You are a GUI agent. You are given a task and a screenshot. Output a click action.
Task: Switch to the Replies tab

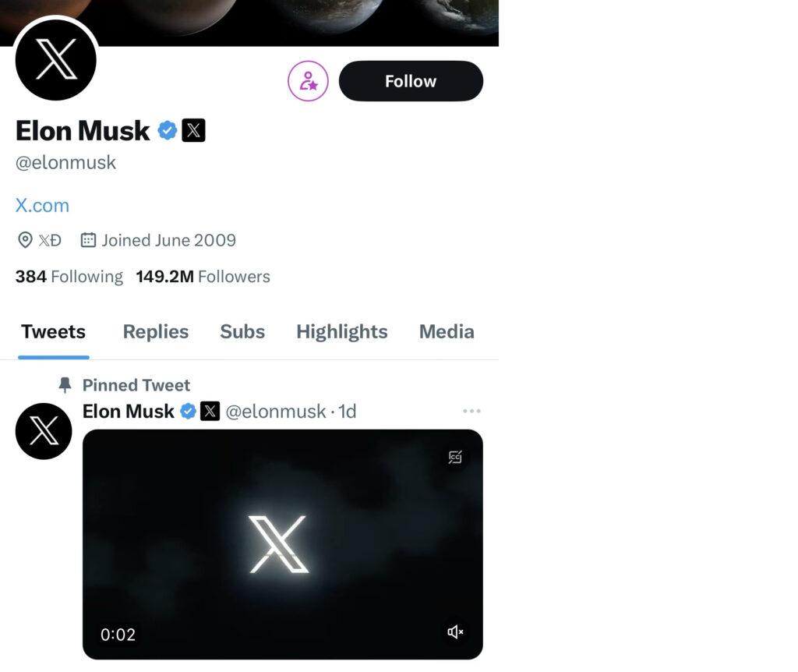(156, 332)
